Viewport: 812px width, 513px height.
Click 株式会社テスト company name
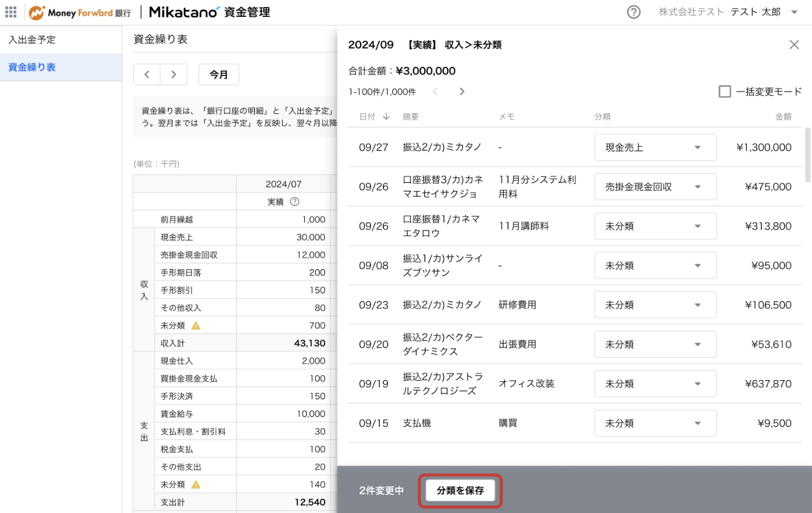[691, 12]
